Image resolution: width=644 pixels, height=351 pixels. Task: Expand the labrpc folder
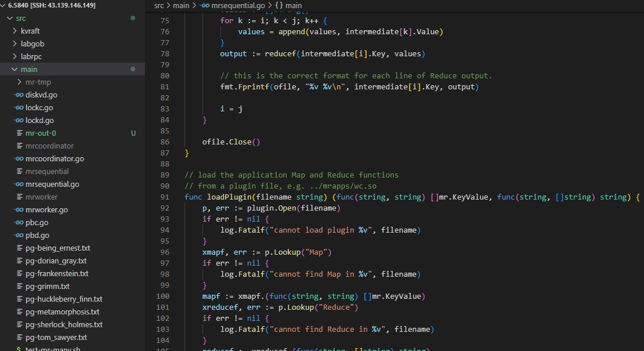tap(15, 56)
